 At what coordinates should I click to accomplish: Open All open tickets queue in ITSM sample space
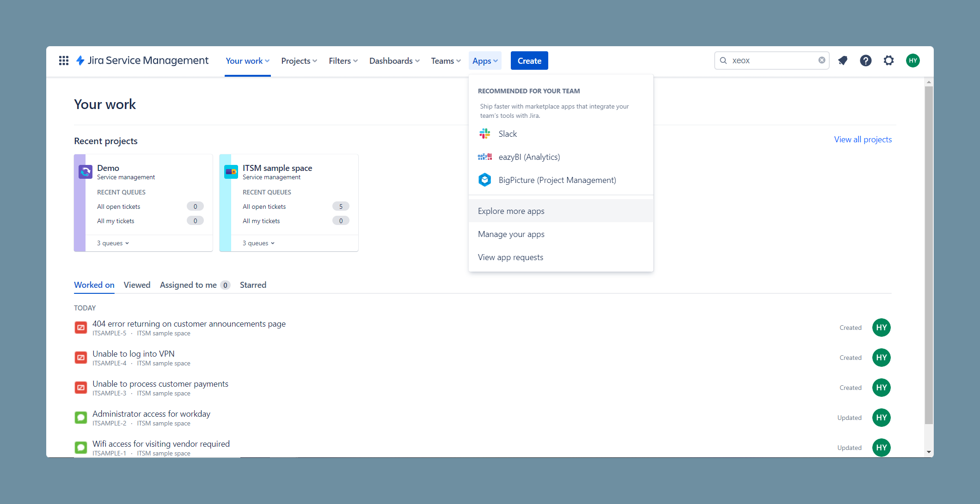(x=295, y=206)
